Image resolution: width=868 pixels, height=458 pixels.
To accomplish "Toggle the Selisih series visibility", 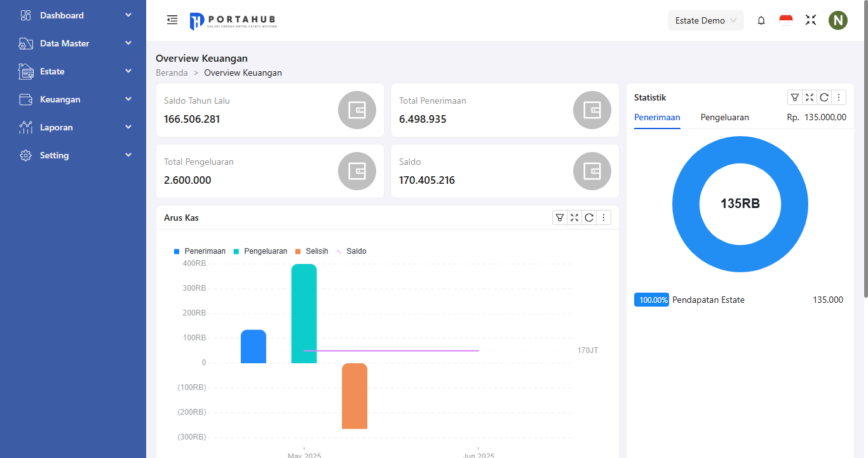I will (x=311, y=251).
